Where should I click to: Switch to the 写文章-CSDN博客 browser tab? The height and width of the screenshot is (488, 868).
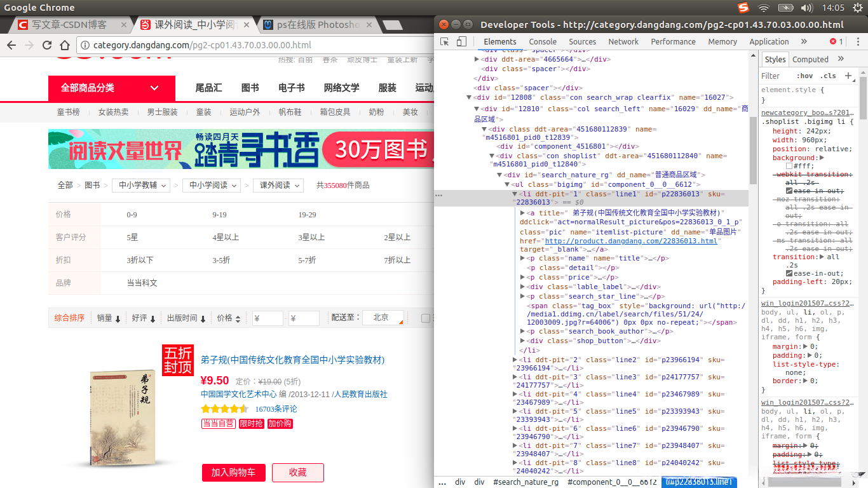point(70,25)
